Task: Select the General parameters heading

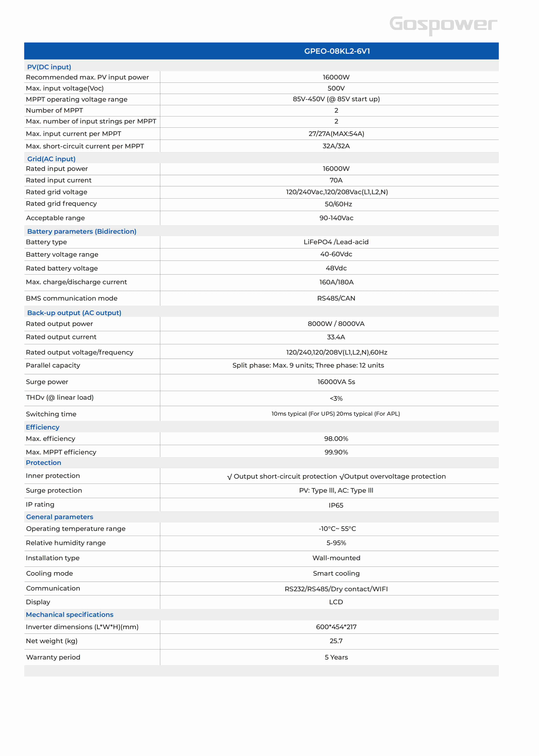Action: pos(60,517)
